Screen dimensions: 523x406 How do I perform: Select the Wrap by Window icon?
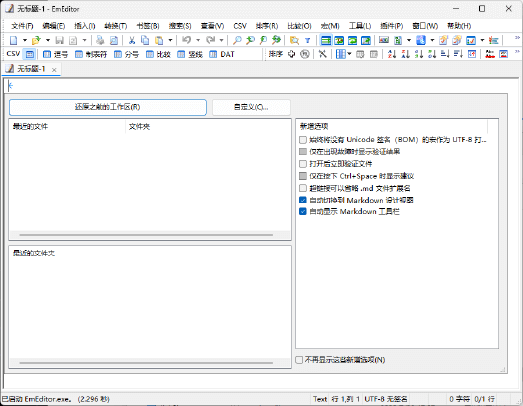pos(353,40)
